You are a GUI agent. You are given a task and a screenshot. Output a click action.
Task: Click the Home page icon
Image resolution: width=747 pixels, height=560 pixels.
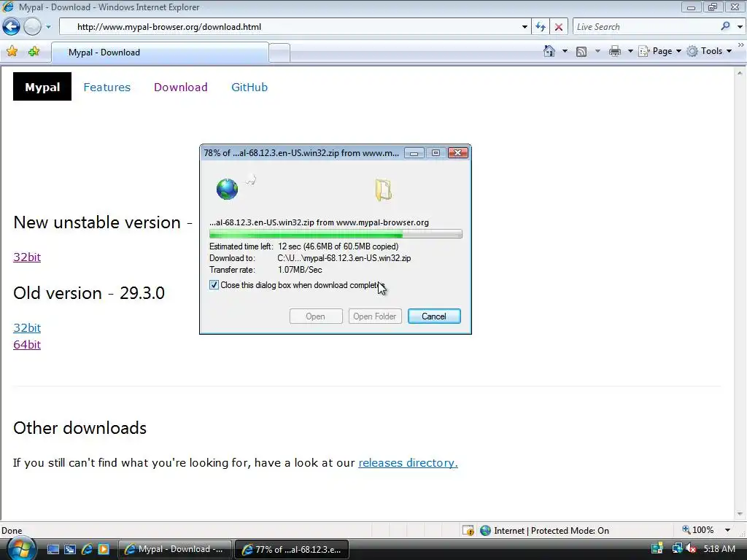pos(549,51)
